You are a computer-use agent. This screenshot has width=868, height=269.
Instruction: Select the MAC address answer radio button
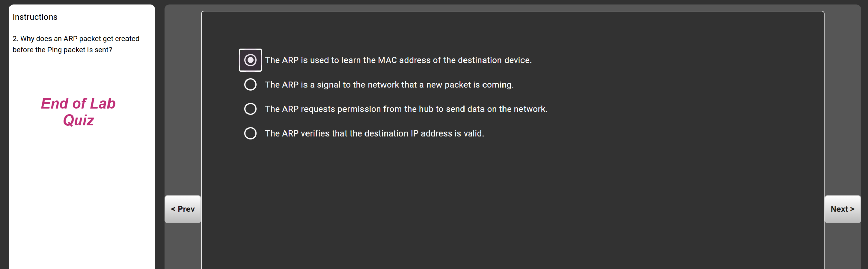[x=250, y=60]
